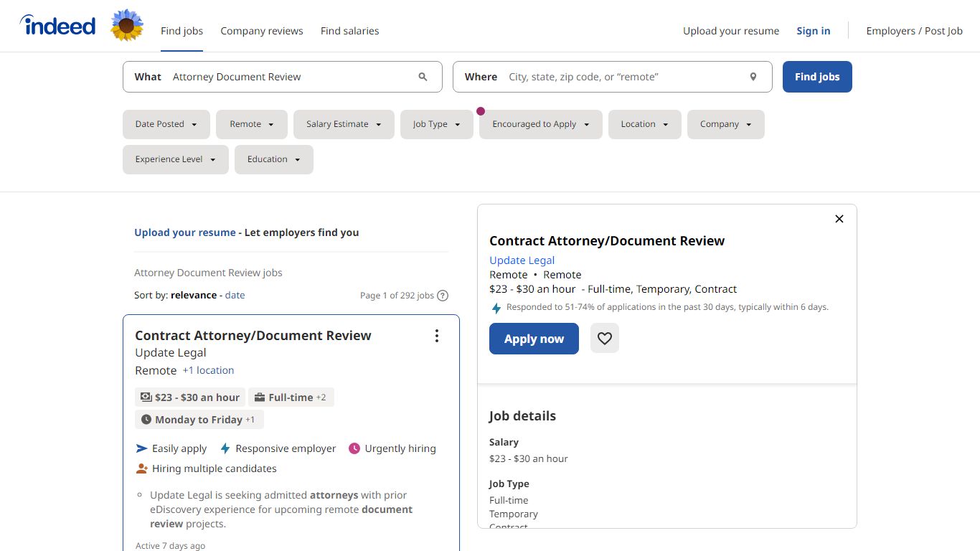Open the Find salaries page
This screenshot has height=551, width=980.
[x=349, y=31]
